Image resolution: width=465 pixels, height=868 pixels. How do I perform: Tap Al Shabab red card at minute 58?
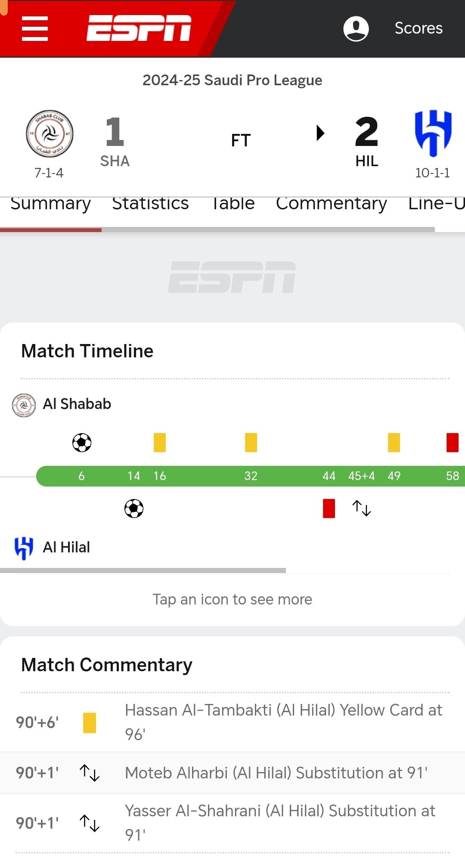click(453, 443)
